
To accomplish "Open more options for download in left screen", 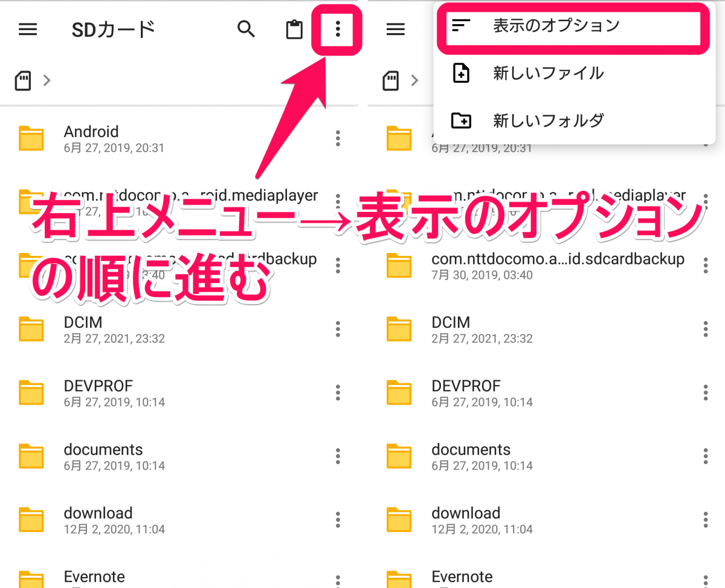I will [338, 520].
